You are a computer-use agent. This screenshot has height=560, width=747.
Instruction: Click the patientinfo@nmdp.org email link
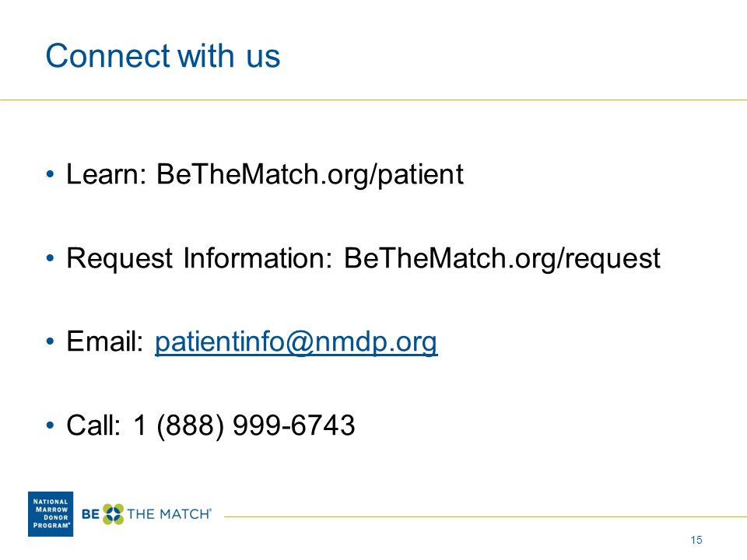tap(296, 342)
